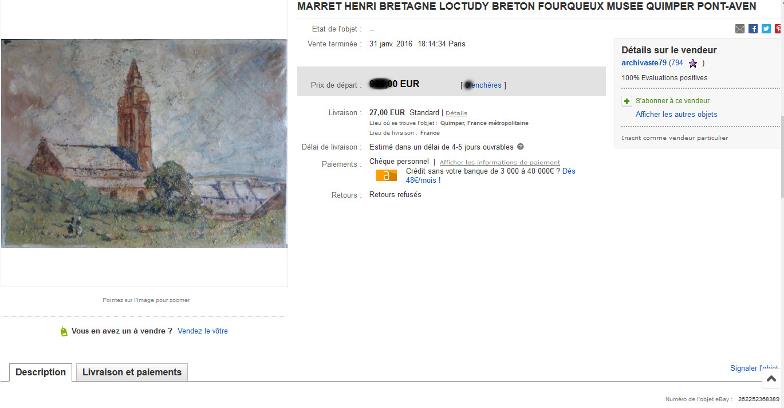
Task: Click the green plus icon beside S'abonner
Action: tap(626, 101)
